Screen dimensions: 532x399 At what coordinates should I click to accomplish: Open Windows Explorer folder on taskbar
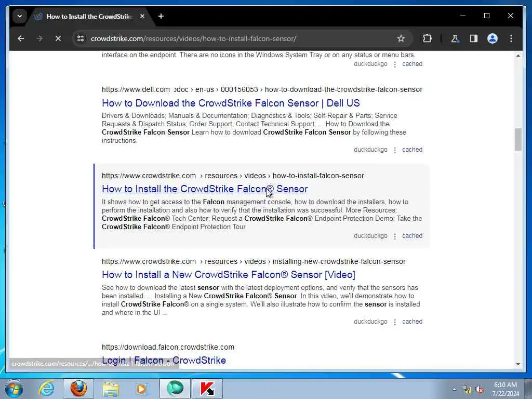pos(111,389)
